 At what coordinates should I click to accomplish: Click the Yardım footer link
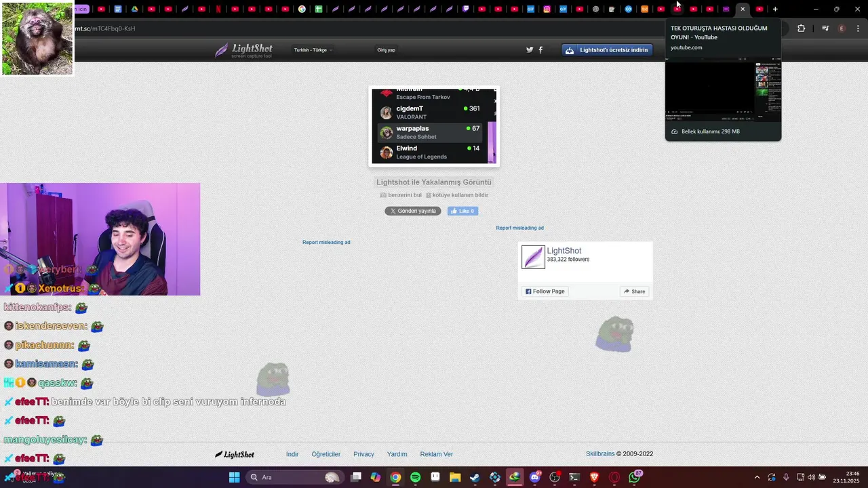pyautogui.click(x=397, y=454)
